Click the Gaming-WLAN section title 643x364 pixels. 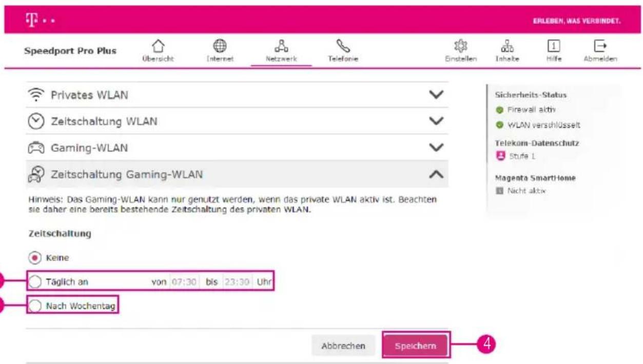click(x=89, y=148)
